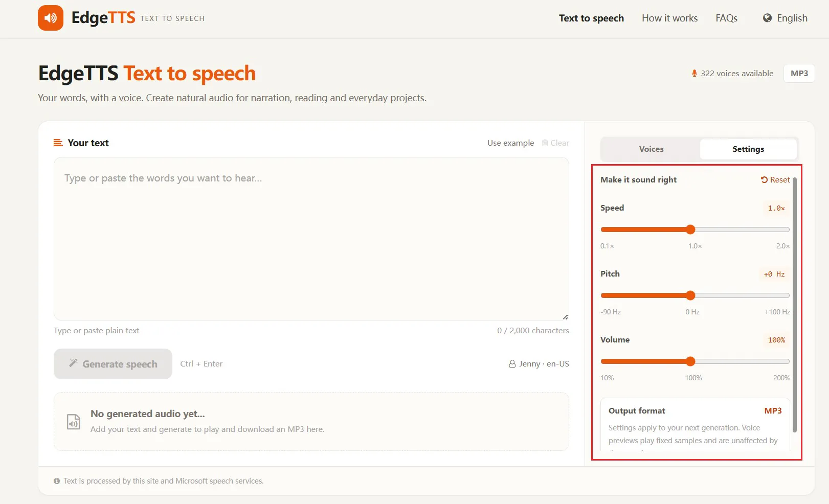Open the FAQs nav link

(x=726, y=18)
